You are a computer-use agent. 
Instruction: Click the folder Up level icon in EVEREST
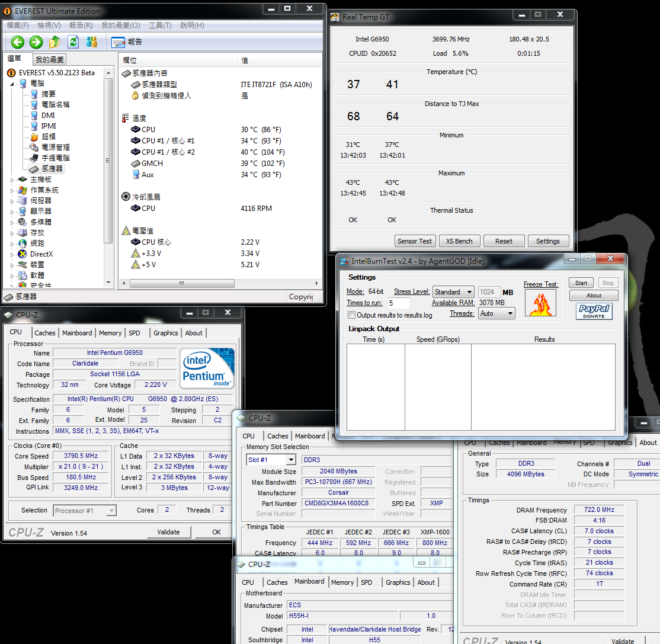(55, 41)
